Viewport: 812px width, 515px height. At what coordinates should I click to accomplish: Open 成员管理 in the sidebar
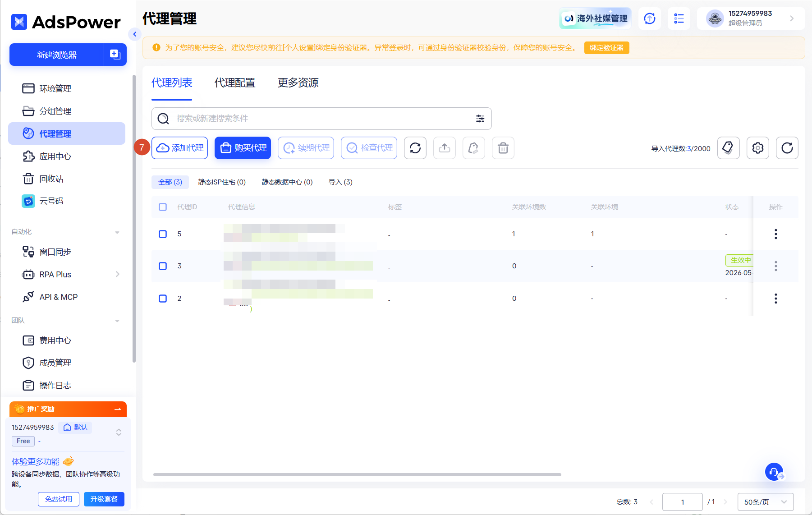tap(67, 363)
